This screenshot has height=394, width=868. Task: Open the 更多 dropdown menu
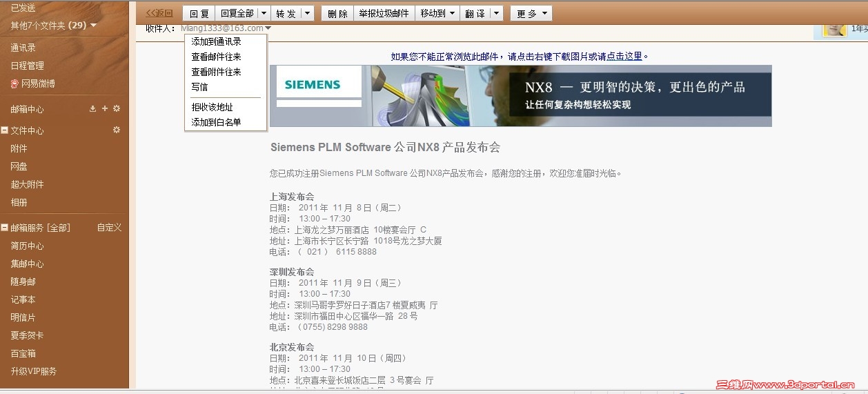coord(531,13)
